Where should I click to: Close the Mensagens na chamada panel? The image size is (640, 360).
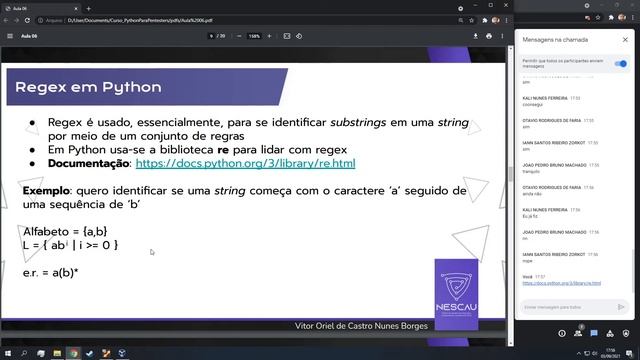tap(625, 40)
